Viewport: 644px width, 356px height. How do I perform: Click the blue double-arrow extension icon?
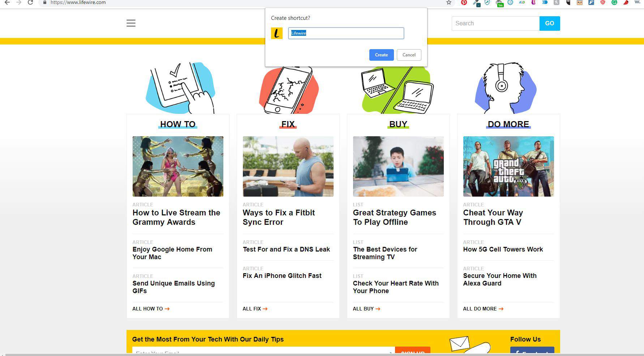545,2
